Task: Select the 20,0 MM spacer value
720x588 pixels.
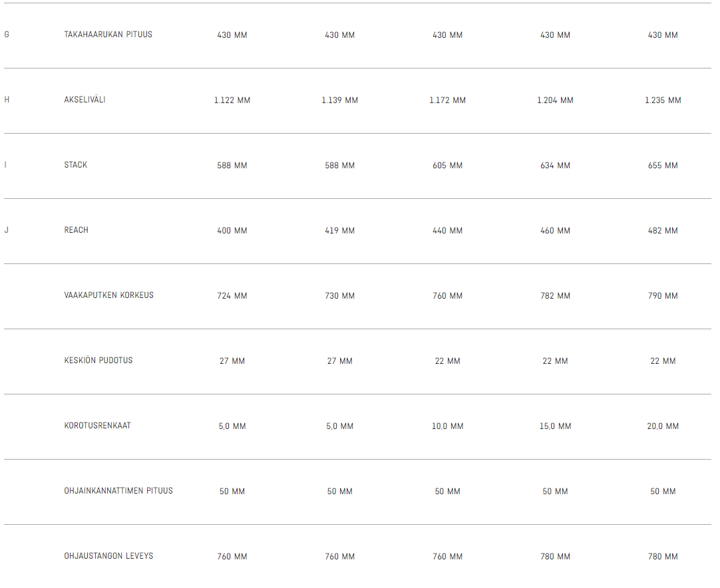Action: pos(663,426)
